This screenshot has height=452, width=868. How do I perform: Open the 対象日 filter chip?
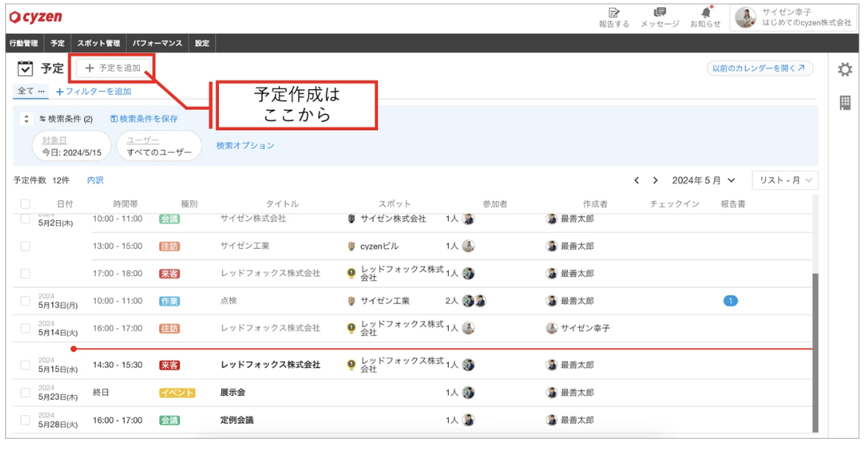[x=71, y=146]
